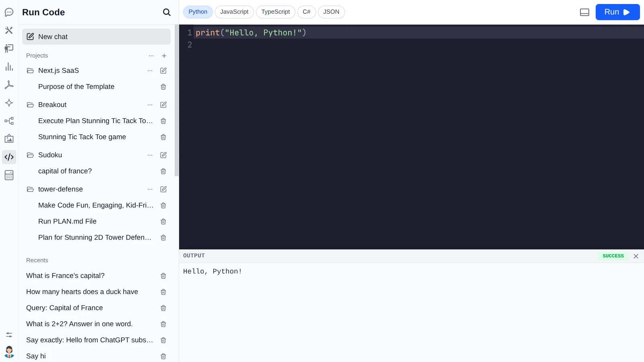Open the calculator icon in rail
This screenshot has width=644, height=362.
pos(9,175)
